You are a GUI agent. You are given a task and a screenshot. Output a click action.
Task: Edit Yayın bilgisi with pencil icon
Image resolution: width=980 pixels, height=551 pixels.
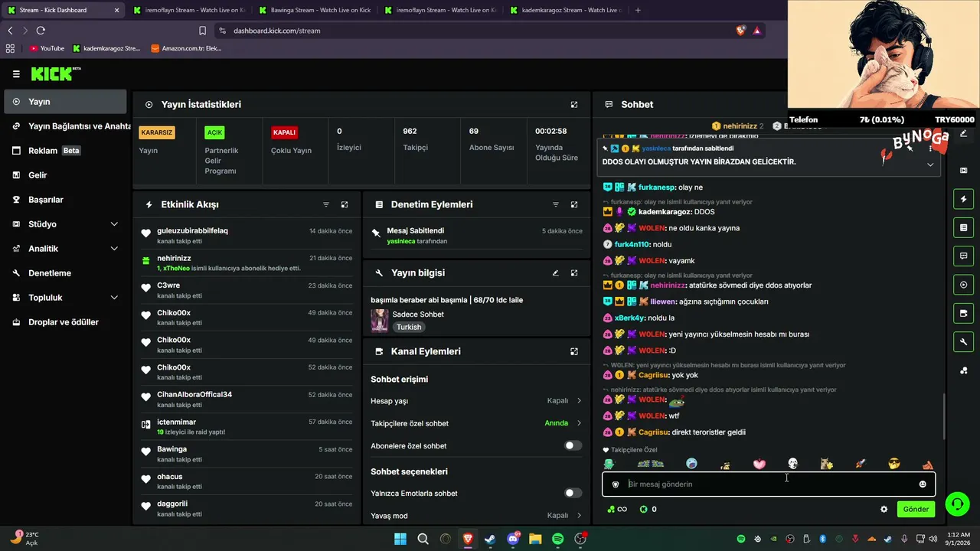click(x=556, y=272)
